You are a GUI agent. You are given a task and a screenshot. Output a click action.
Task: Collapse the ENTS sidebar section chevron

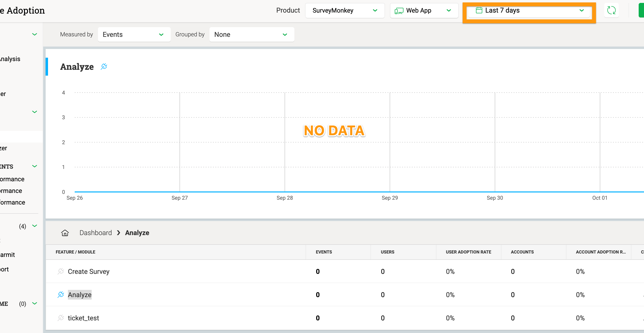click(34, 166)
